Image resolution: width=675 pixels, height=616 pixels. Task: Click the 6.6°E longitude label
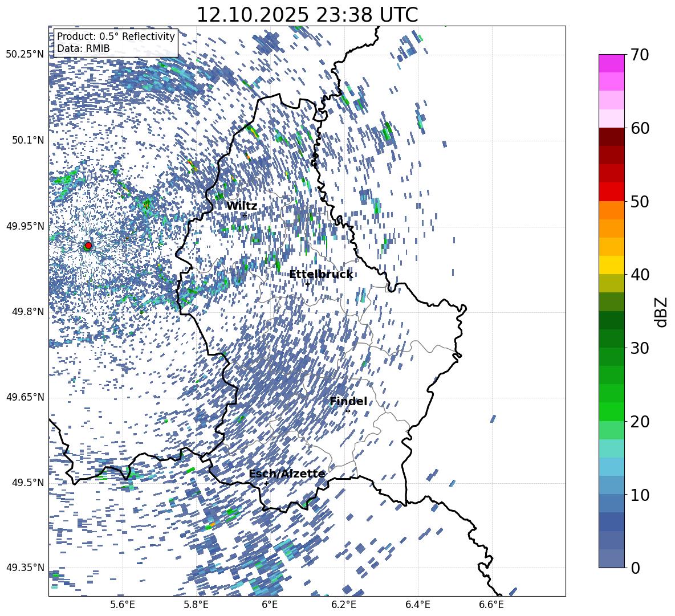coord(491,605)
